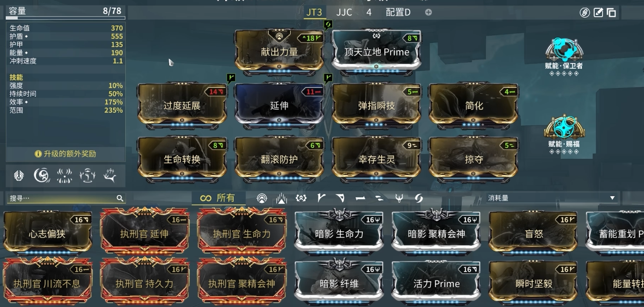Viewport: 644px width, 307px height.
Task: Add a new config with plus icon
Action: tap(428, 12)
